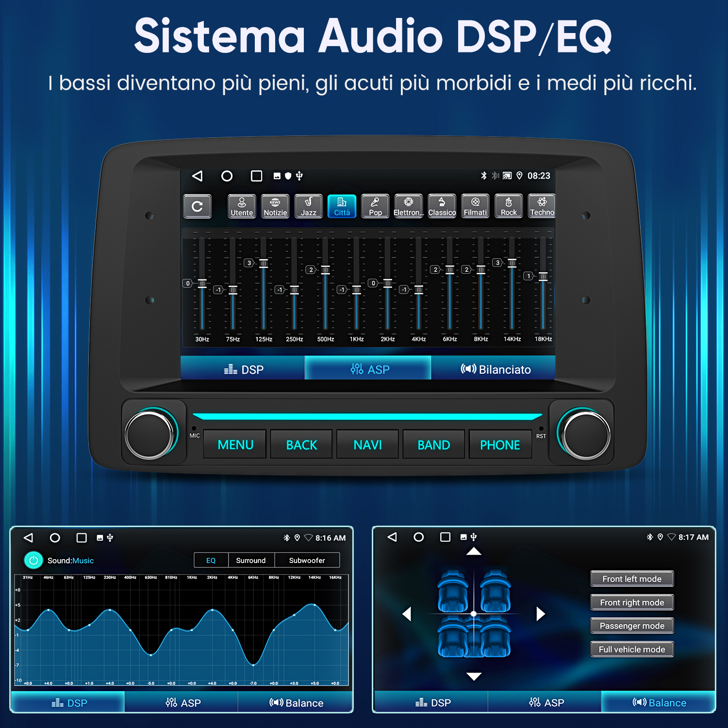Tap the location pin on main screen

(519, 176)
